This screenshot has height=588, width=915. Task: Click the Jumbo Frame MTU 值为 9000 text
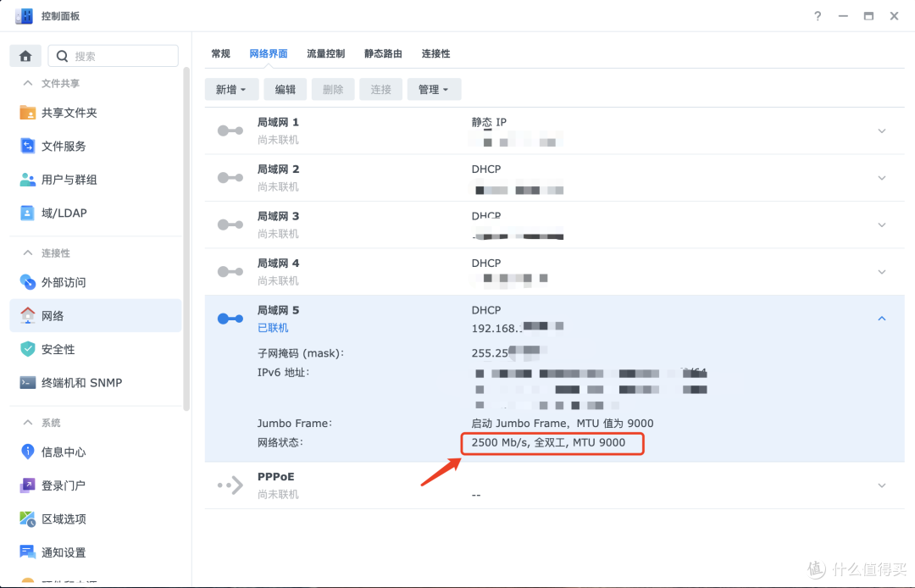click(x=562, y=424)
